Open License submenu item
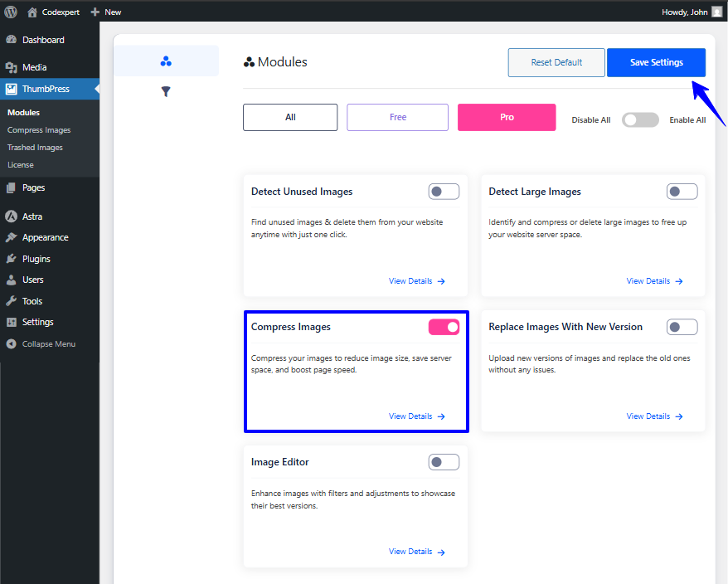This screenshot has width=728, height=584. coord(21,165)
